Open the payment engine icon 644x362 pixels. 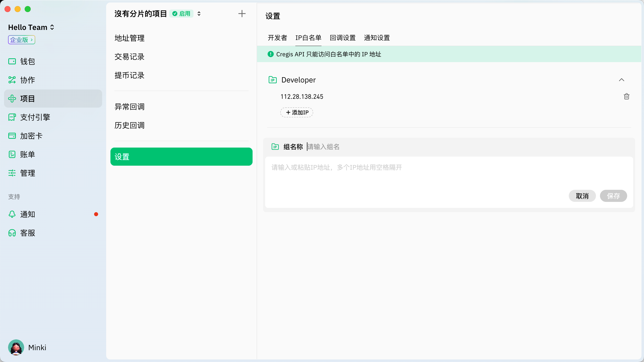(x=12, y=117)
